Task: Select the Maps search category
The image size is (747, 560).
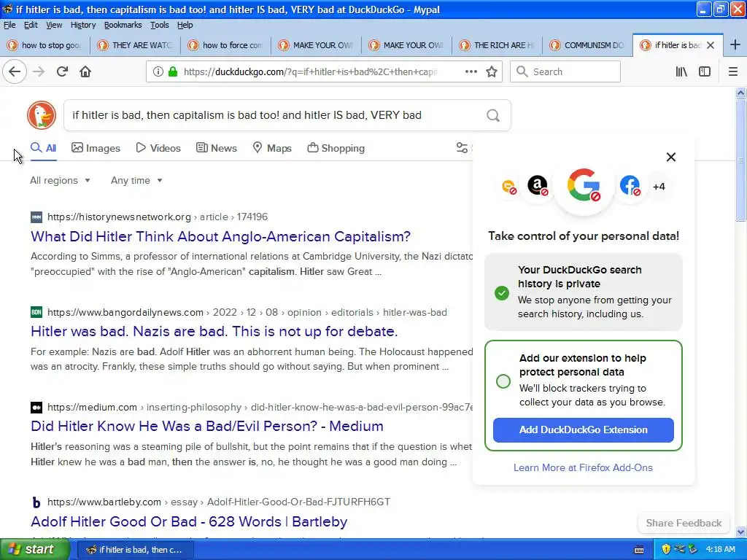Action: (272, 148)
